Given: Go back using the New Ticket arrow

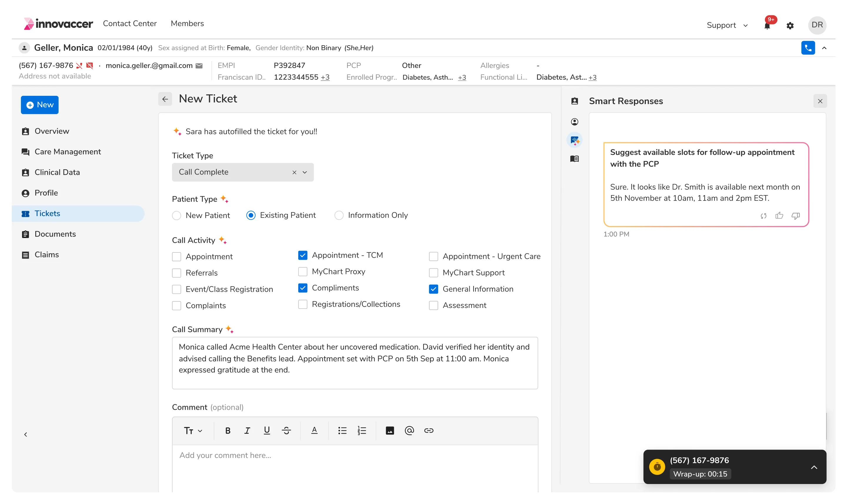Looking at the screenshot, I should pos(165,99).
